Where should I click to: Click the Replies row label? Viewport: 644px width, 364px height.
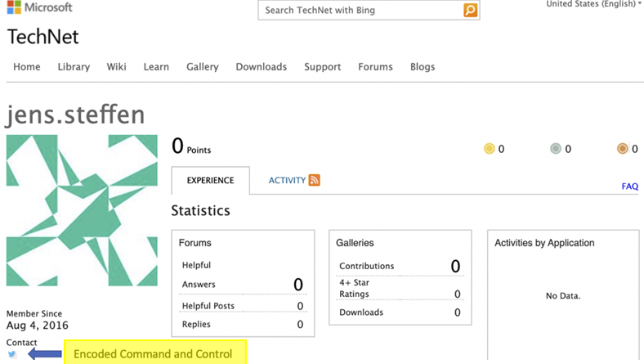click(196, 325)
